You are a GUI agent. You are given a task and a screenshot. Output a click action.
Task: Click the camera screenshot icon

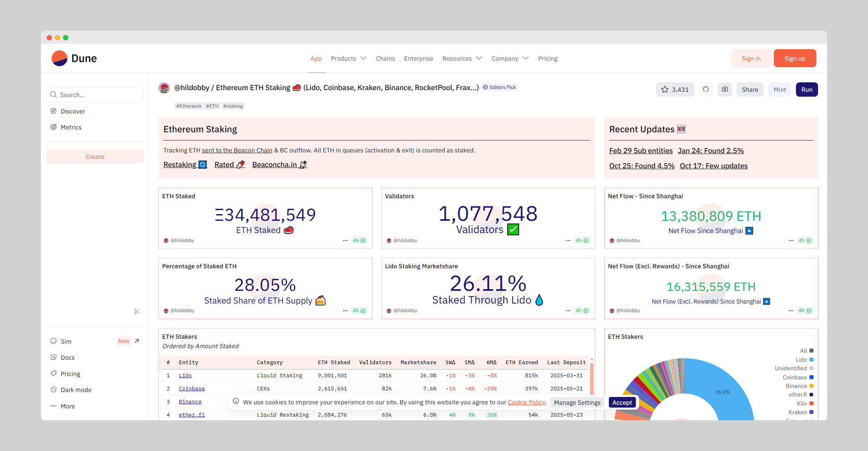[x=725, y=89]
